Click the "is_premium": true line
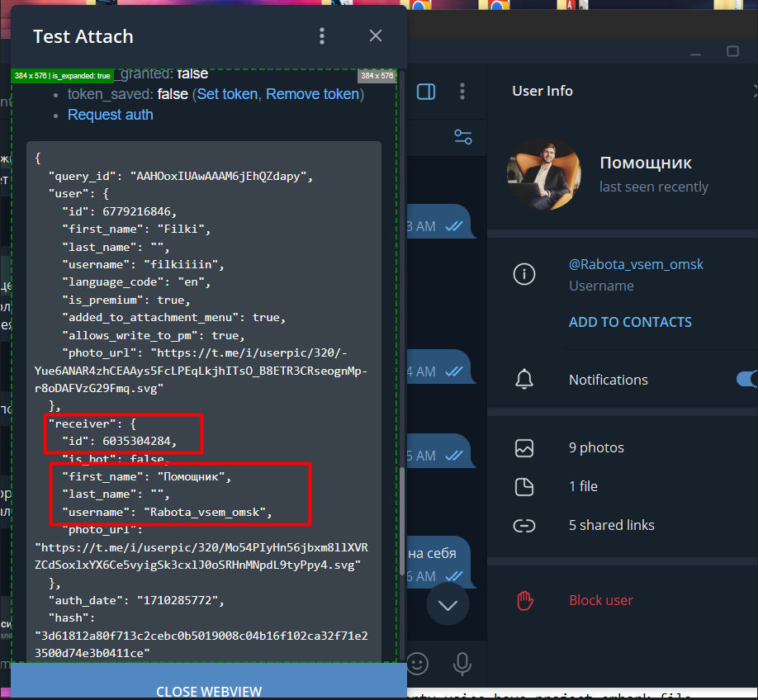Image resolution: width=758 pixels, height=700 pixels. tap(126, 300)
